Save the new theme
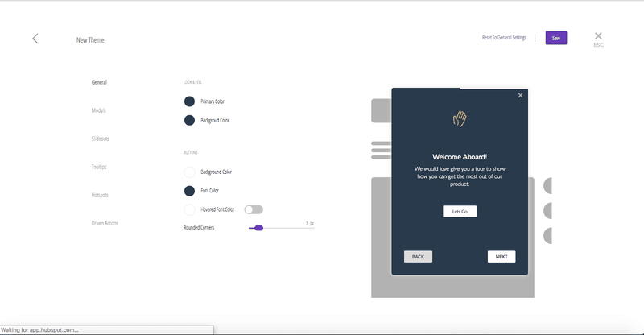 (556, 38)
